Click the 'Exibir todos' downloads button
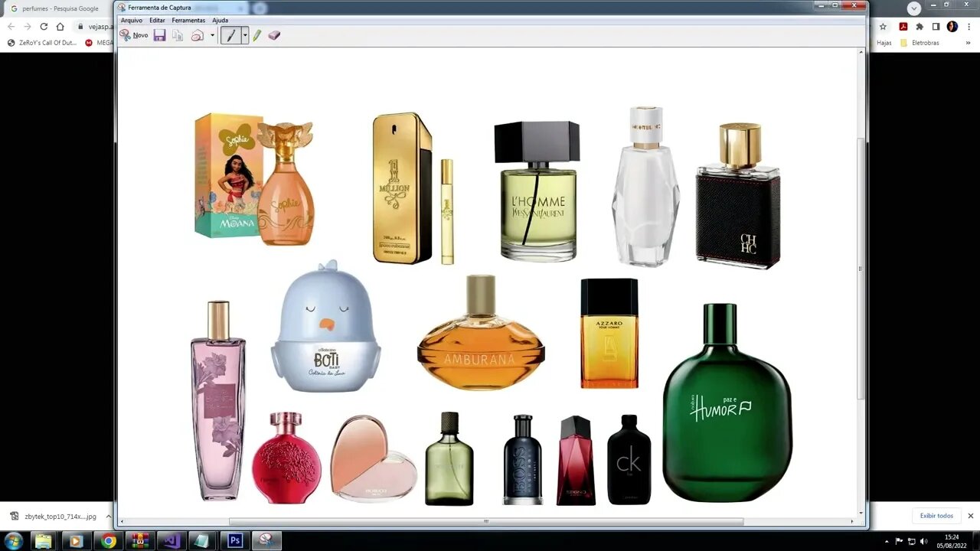 936,516
